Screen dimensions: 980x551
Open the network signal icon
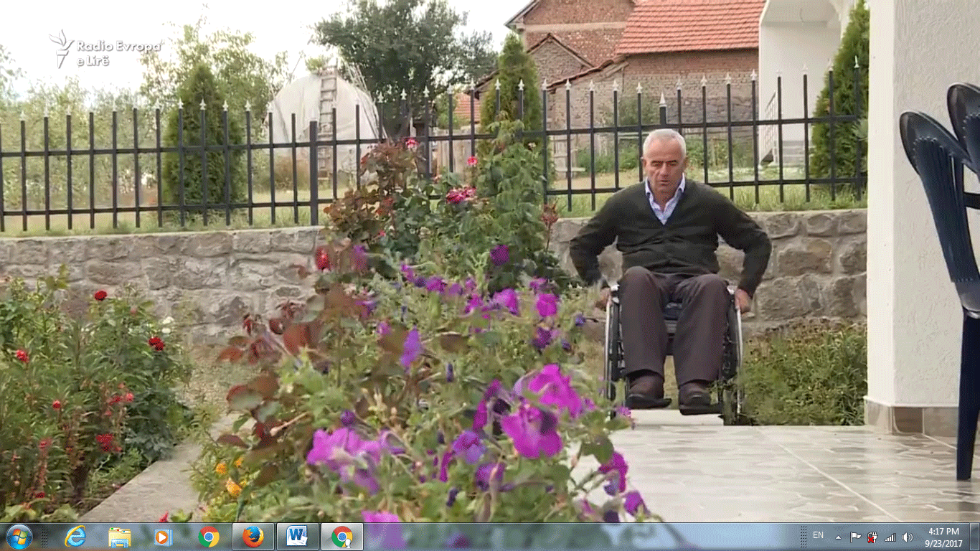point(890,537)
